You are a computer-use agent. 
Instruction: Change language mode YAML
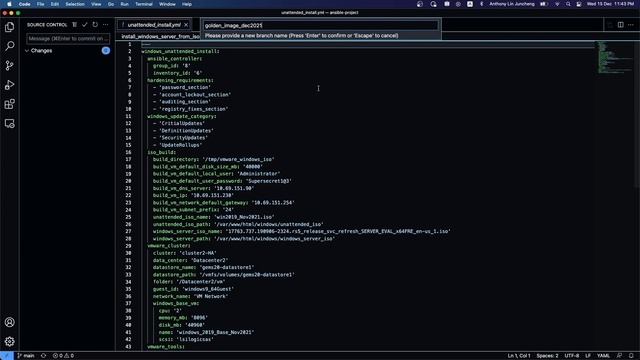pyautogui.click(x=603, y=356)
